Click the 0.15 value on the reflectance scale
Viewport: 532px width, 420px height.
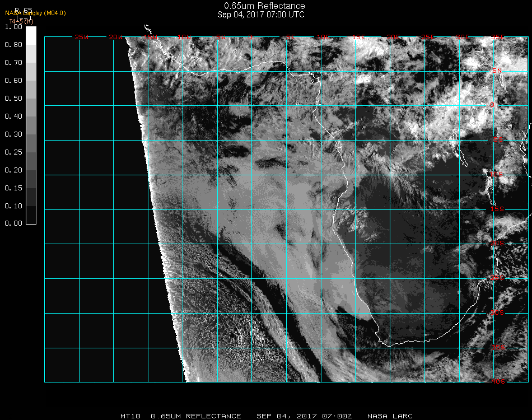13,188
